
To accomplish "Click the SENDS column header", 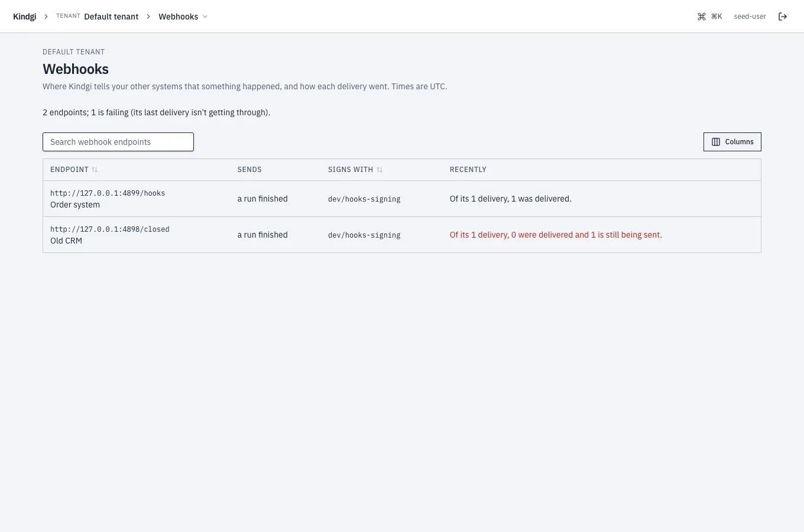I will (249, 170).
